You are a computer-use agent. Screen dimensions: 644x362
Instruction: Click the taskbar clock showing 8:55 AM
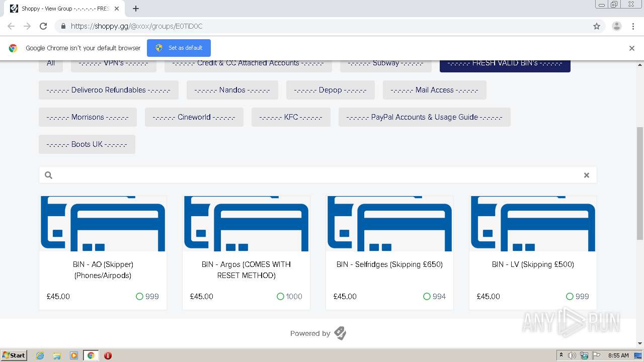618,355
